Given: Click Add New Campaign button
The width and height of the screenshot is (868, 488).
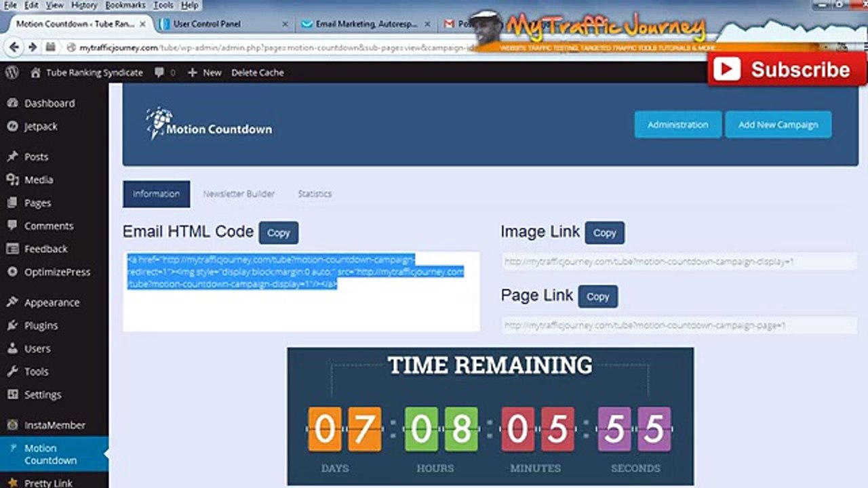Looking at the screenshot, I should (778, 125).
